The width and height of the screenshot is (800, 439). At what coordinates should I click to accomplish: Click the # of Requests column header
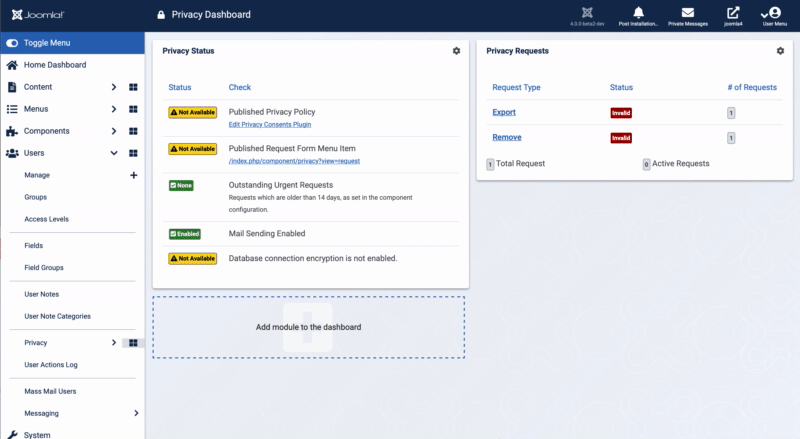click(x=752, y=87)
